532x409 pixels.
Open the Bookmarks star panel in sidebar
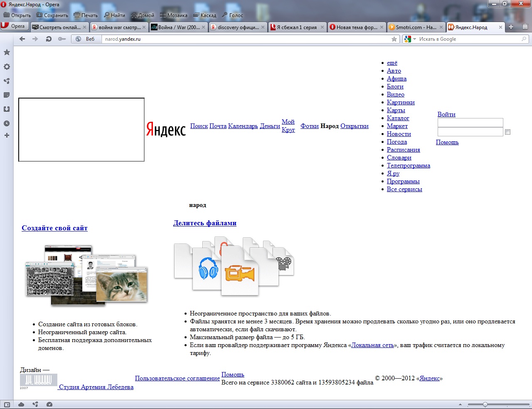tap(7, 52)
